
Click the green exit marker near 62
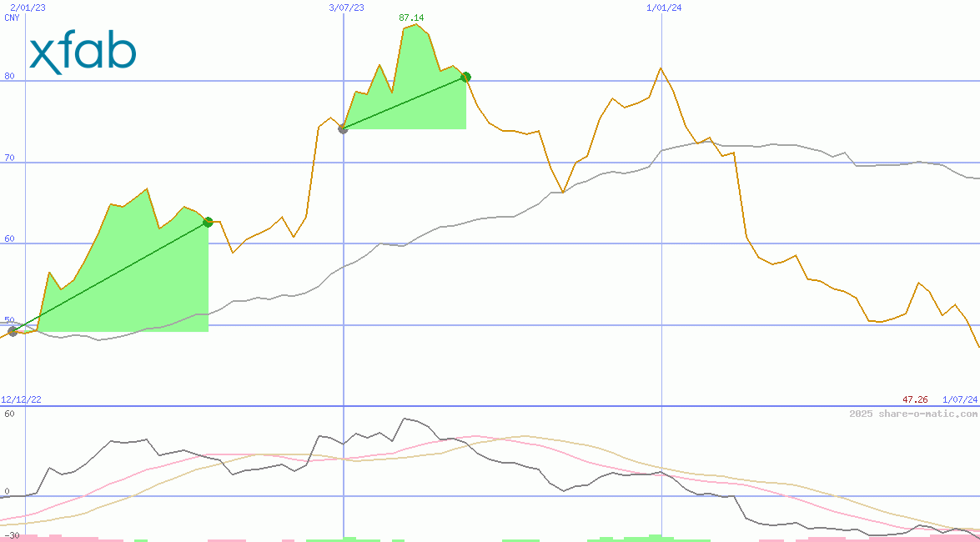pos(208,222)
